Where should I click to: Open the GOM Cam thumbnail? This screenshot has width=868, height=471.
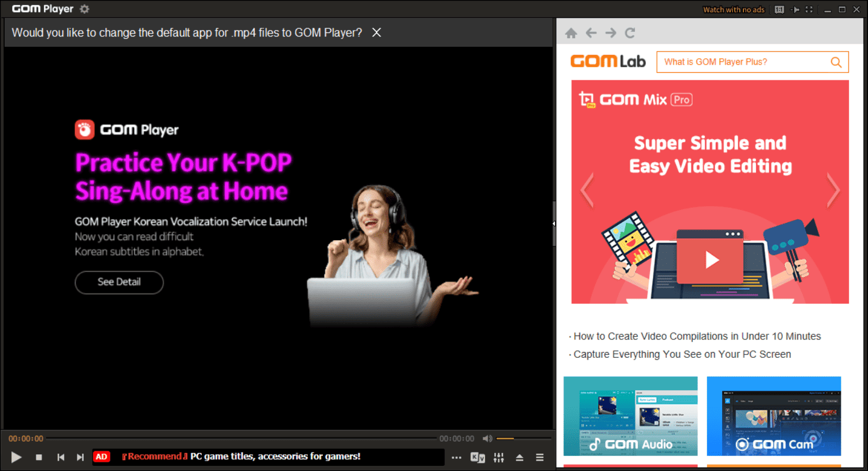click(773, 416)
